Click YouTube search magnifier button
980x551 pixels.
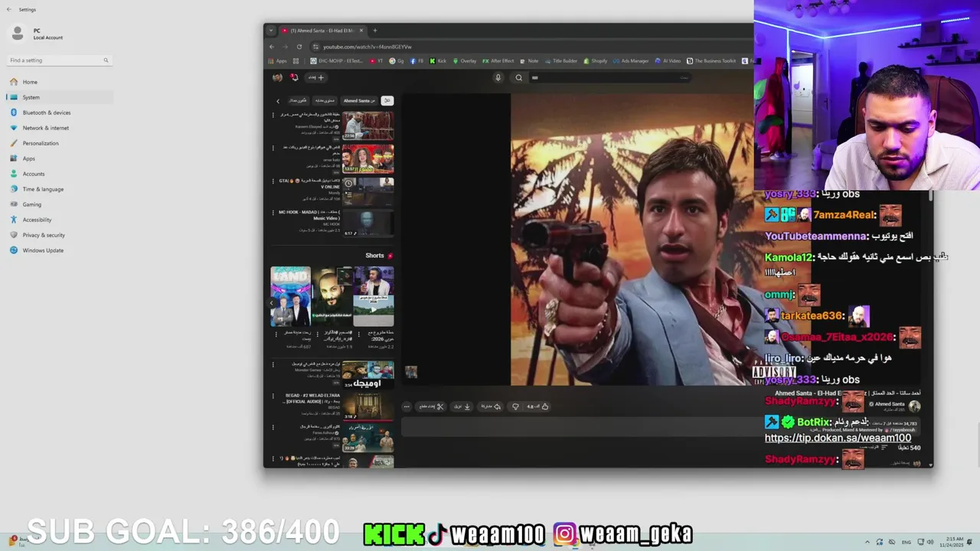pos(518,77)
